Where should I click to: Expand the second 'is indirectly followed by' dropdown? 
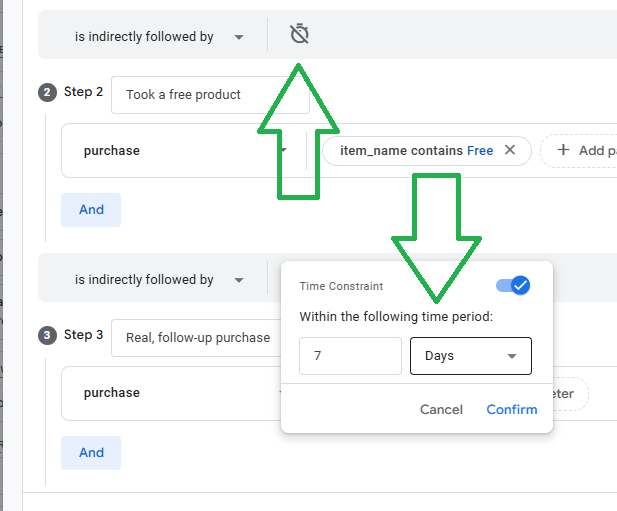tap(160, 280)
